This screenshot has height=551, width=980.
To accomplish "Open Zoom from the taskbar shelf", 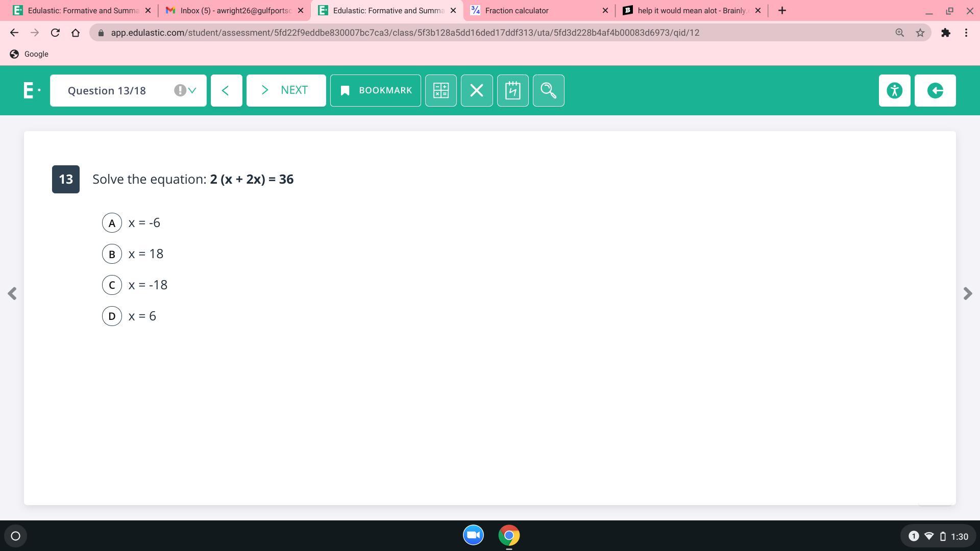I will pos(473,535).
